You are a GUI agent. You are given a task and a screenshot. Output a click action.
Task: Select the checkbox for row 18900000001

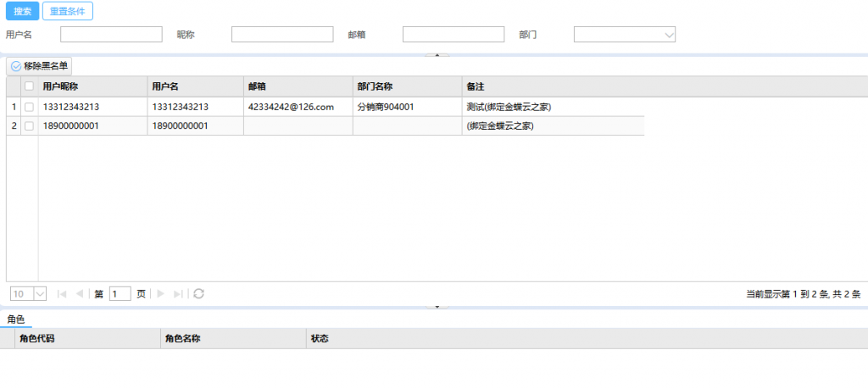coord(30,126)
